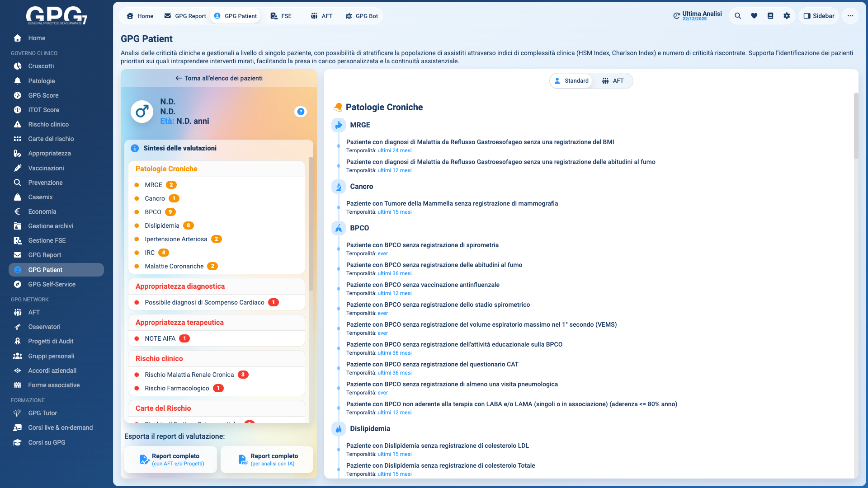Toggle the Sidebar panel button
This screenshot has height=488, width=868.
(819, 16)
